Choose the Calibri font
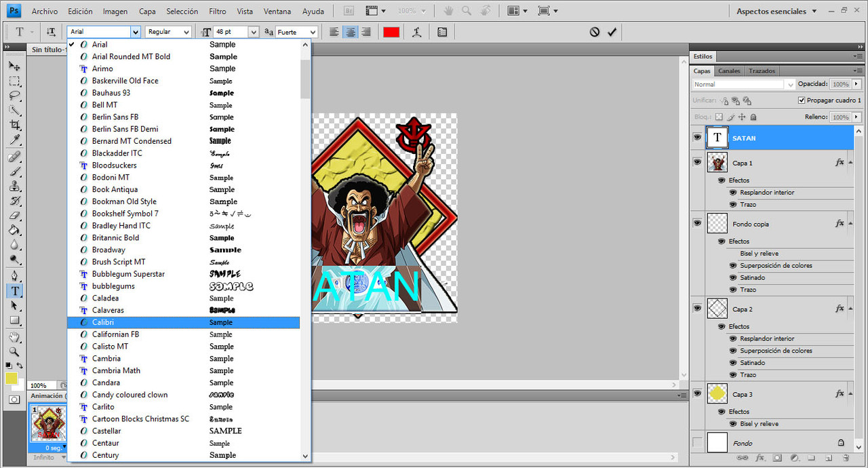The height and width of the screenshot is (468, 868). (x=183, y=322)
